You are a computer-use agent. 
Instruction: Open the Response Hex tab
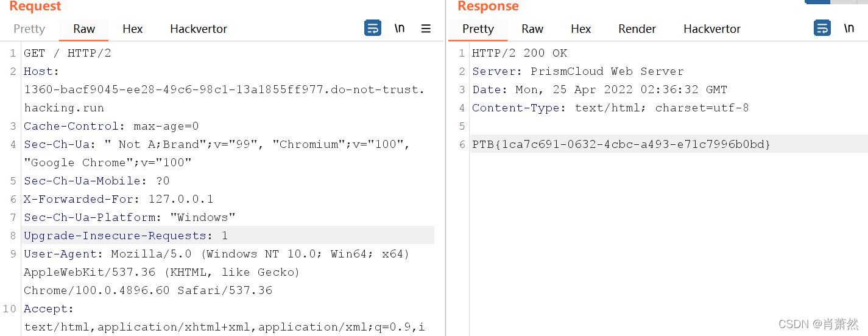click(x=581, y=29)
